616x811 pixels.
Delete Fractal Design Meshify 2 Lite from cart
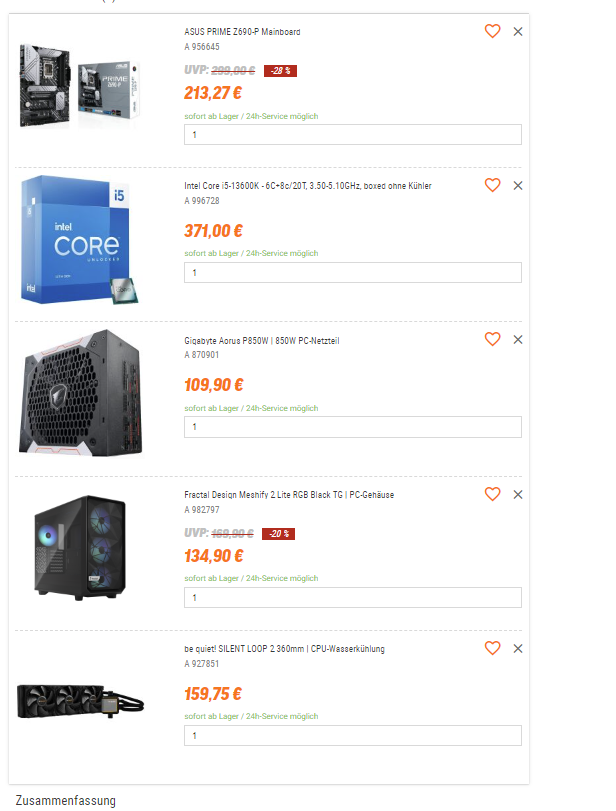518,494
